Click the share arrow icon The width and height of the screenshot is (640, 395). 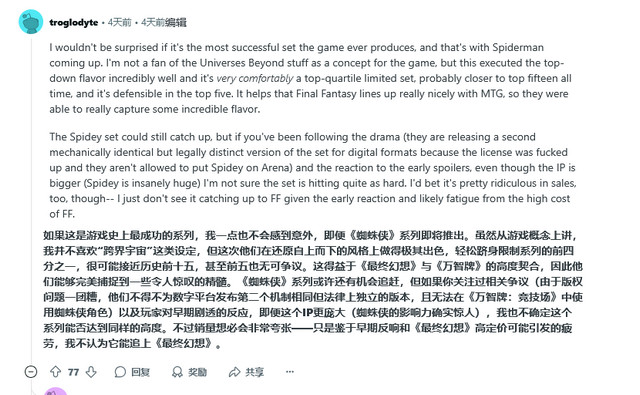tap(234, 372)
